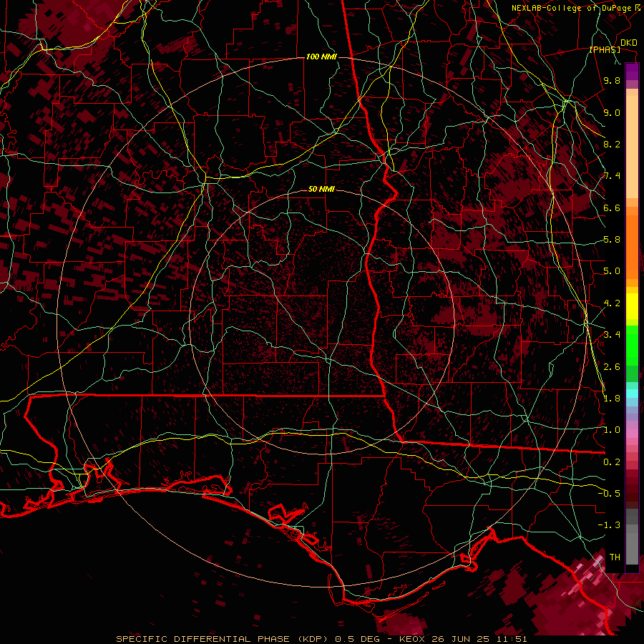Click the light peach band of the color scale
Image resolution: width=644 pixels, height=644 pixels.
[632, 147]
